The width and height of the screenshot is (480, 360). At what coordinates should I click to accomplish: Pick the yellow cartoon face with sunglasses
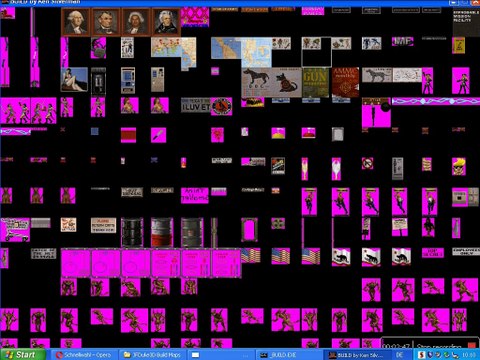(x=459, y=166)
